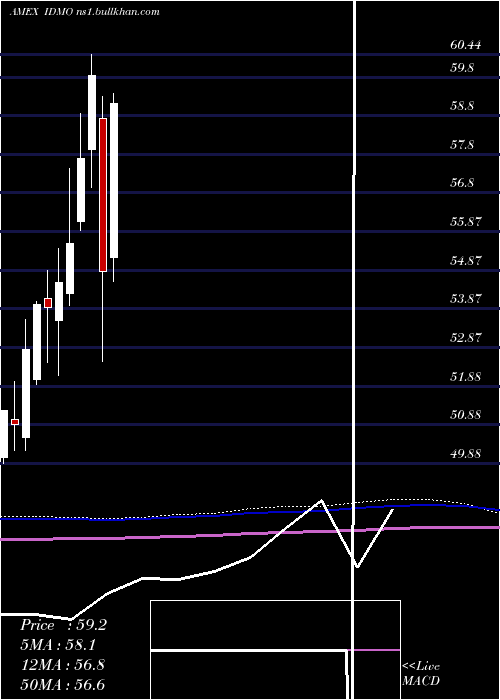
Task: Click the 60.44 price axis label
Action: click(x=466, y=45)
